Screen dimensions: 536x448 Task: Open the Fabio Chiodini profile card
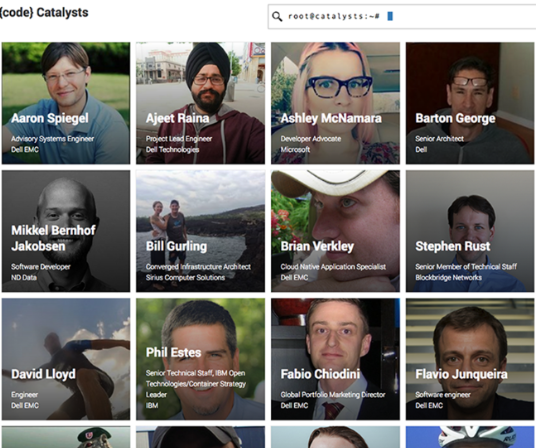[335, 359]
